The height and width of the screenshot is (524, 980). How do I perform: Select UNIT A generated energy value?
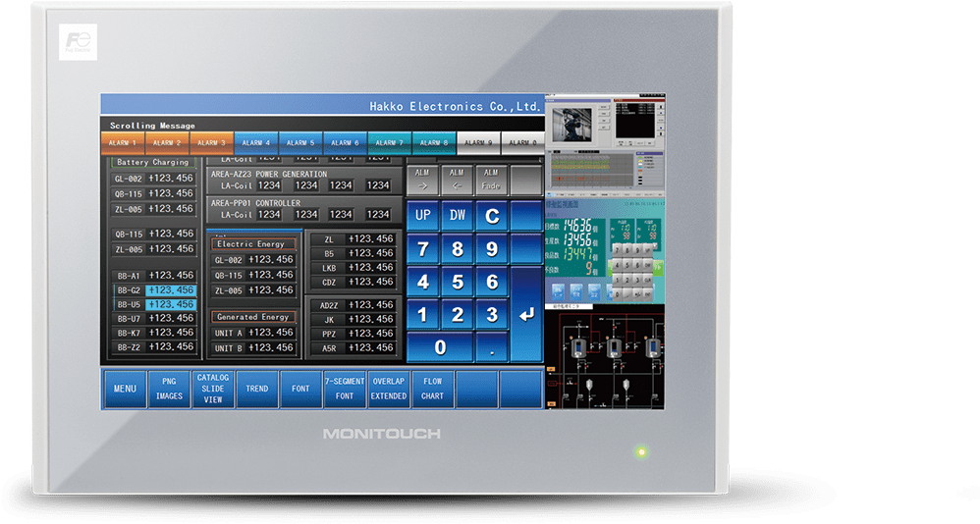tap(271, 333)
